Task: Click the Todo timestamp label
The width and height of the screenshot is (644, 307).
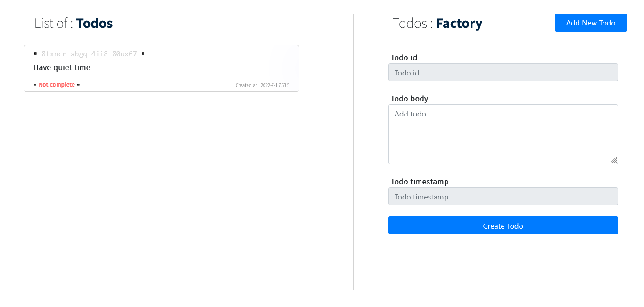Action: point(420,182)
